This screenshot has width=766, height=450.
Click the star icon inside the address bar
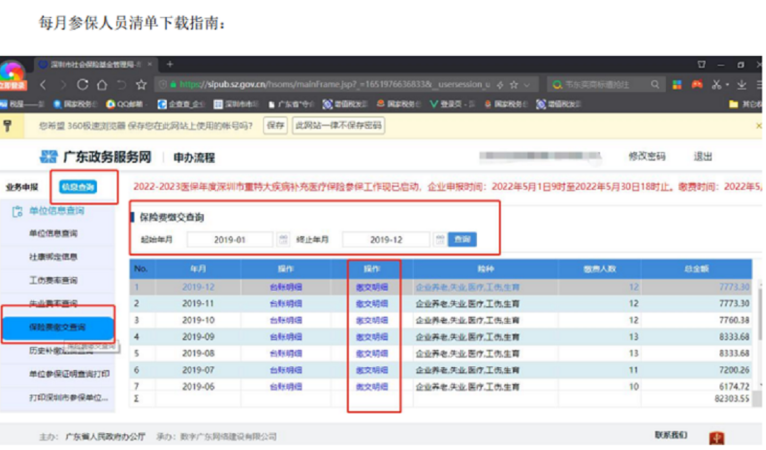click(x=514, y=85)
